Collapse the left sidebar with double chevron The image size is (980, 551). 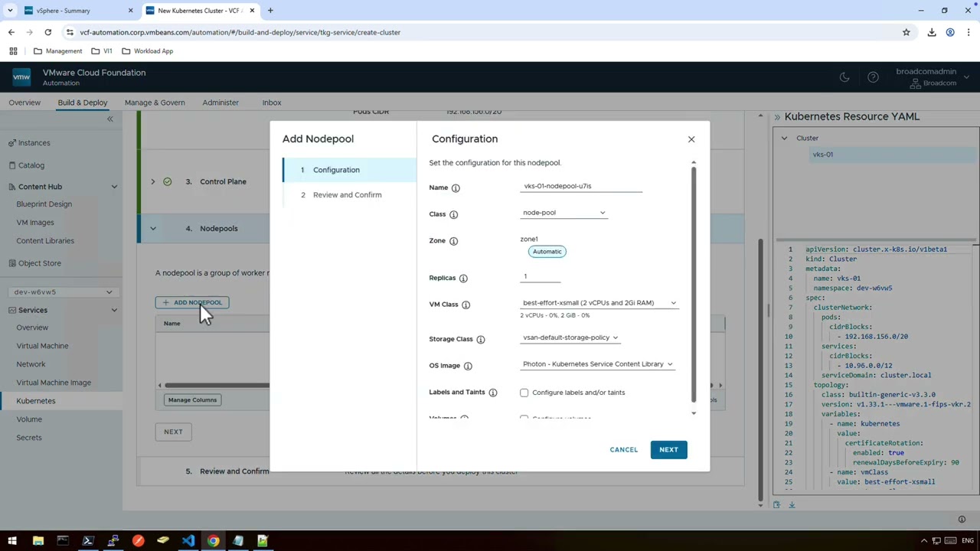(x=109, y=119)
